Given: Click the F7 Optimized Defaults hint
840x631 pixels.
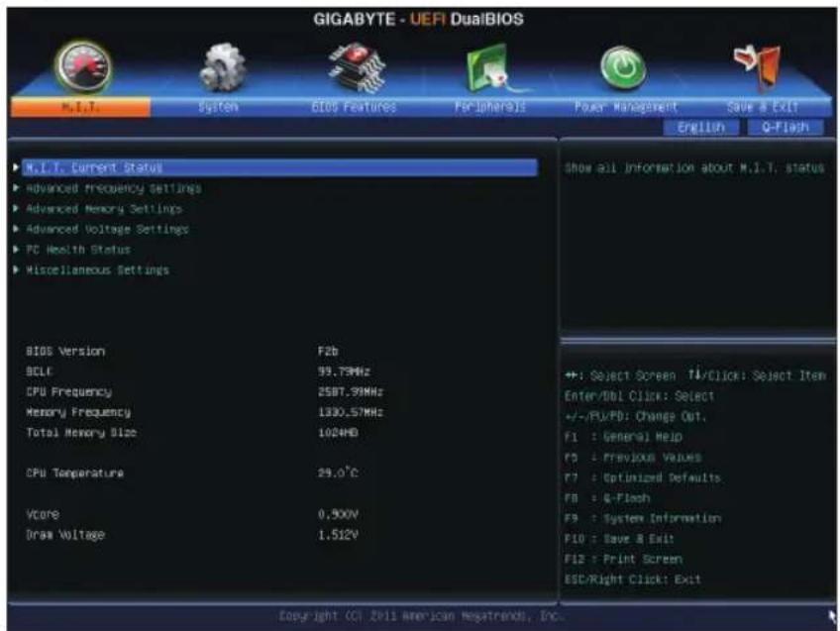Looking at the screenshot, I should [642, 477].
